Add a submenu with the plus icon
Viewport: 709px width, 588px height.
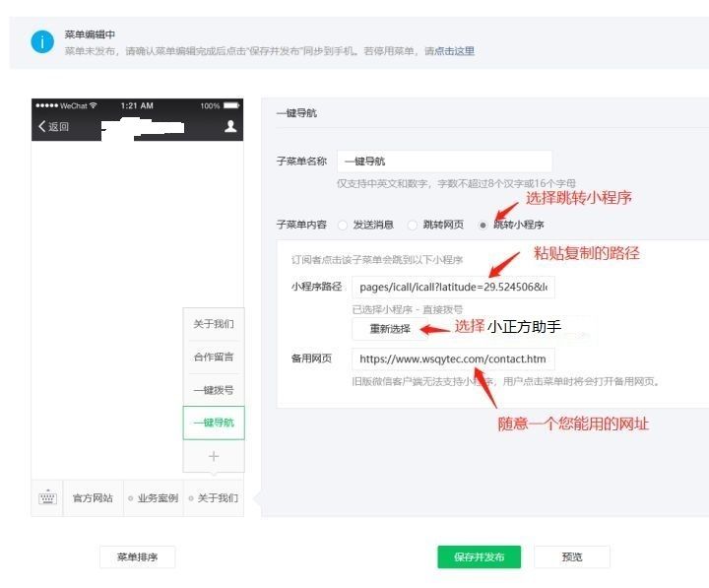click(x=214, y=456)
